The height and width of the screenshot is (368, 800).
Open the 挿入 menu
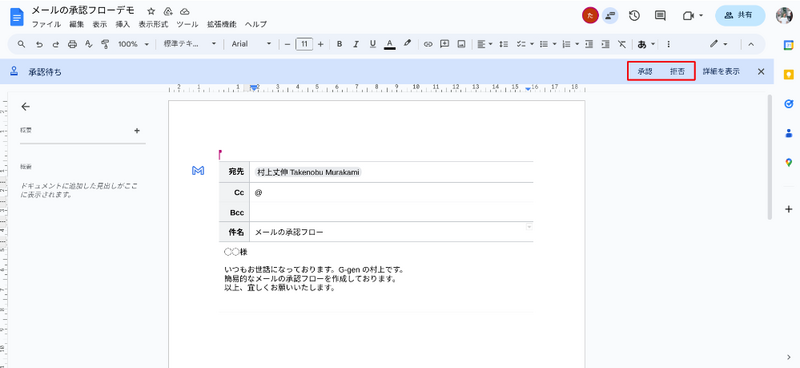[123, 24]
